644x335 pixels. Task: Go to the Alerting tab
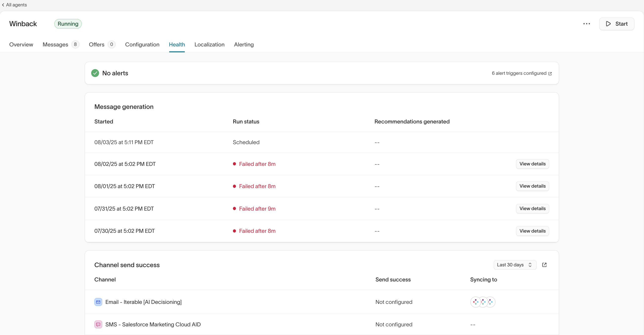244,44
